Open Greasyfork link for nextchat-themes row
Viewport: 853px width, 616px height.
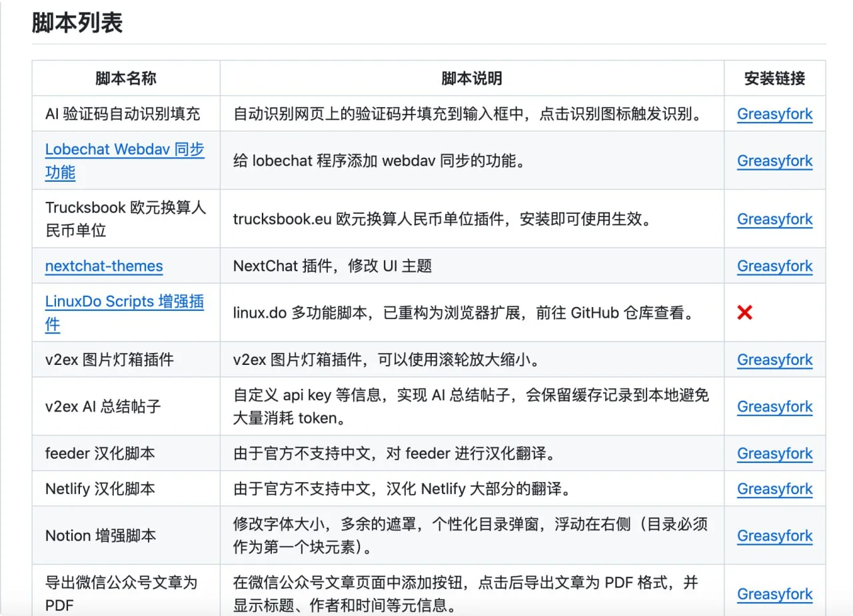pyautogui.click(x=775, y=266)
